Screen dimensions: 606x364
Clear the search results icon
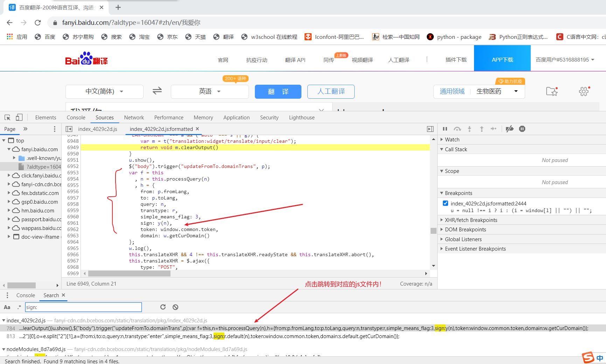coord(175,307)
